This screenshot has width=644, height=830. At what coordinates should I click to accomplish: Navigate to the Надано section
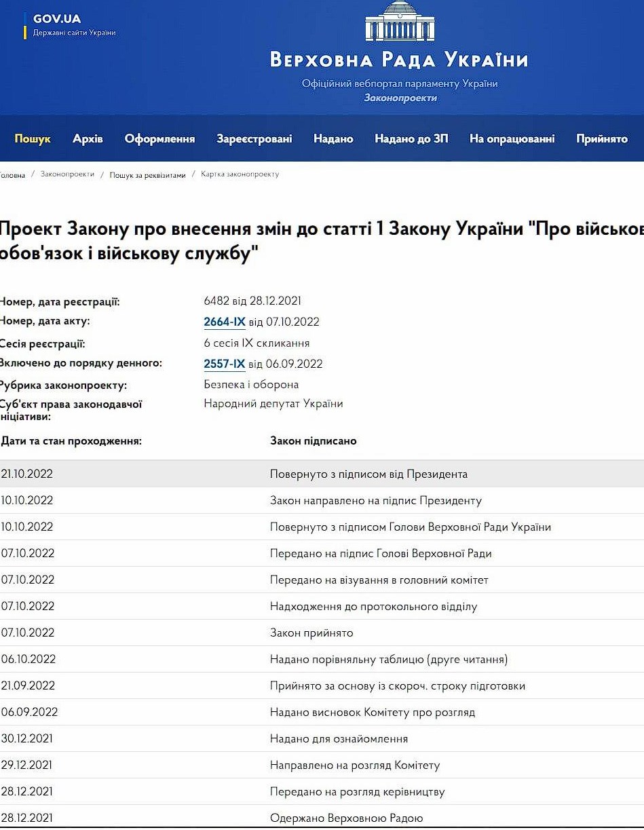[x=333, y=138]
